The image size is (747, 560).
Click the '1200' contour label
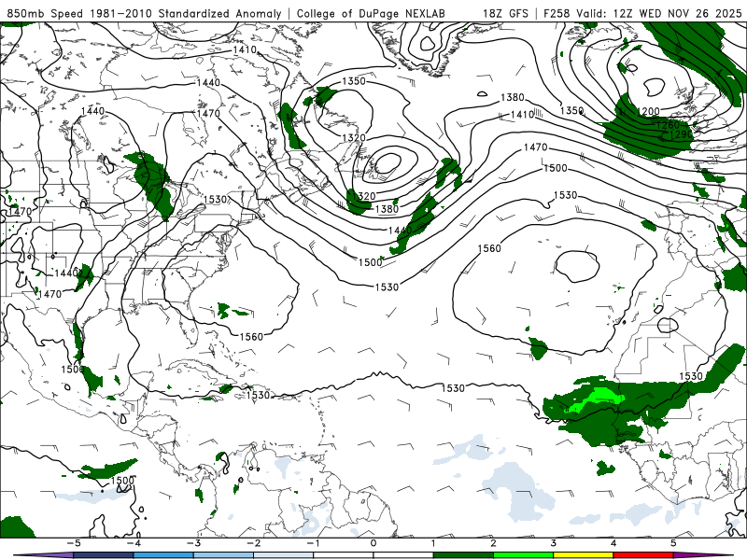coord(648,111)
